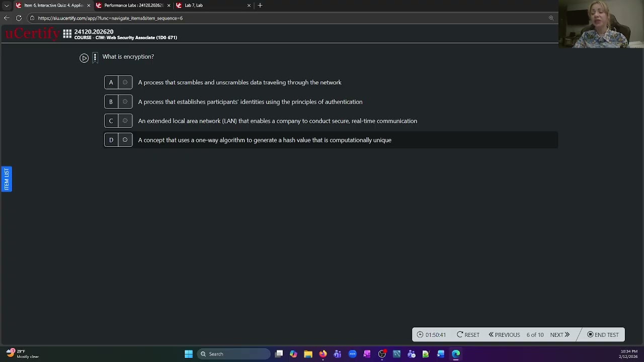Viewport: 644px width, 362px height.
Task: Go back with the browser arrow
Action: [x=7, y=18]
